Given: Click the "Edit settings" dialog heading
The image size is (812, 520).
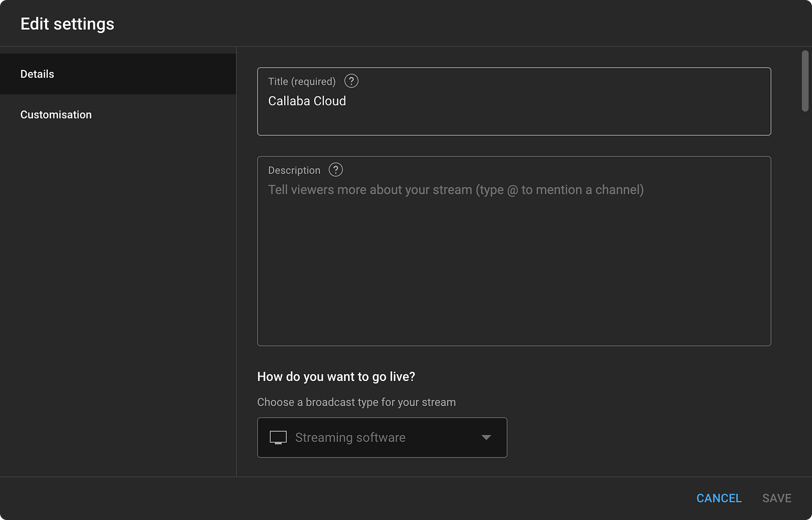Looking at the screenshot, I should pos(67,24).
